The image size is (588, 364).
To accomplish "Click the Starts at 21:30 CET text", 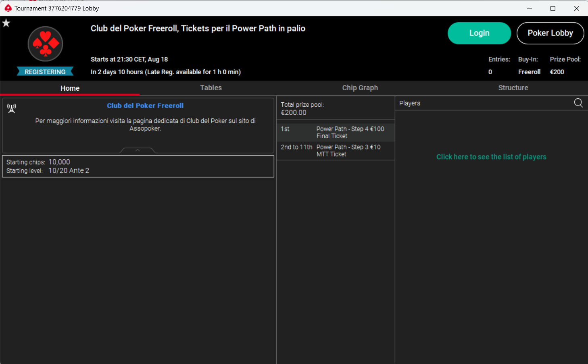I will coord(129,59).
